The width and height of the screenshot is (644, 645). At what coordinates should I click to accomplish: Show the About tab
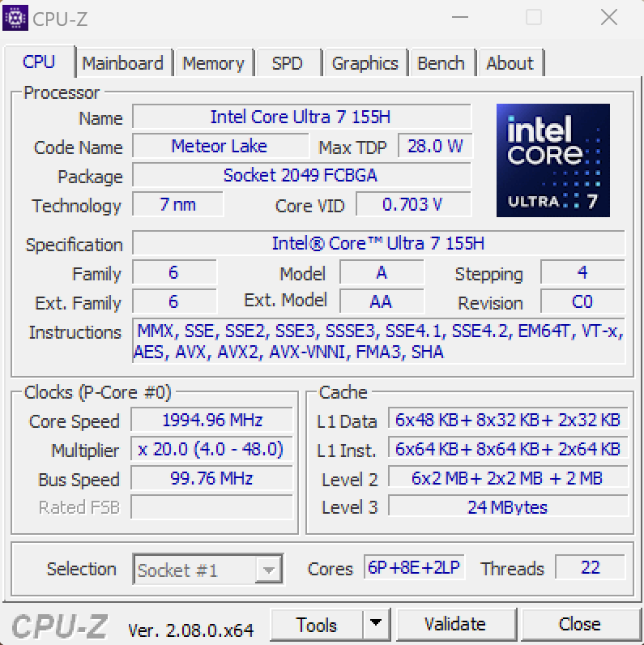(510, 63)
